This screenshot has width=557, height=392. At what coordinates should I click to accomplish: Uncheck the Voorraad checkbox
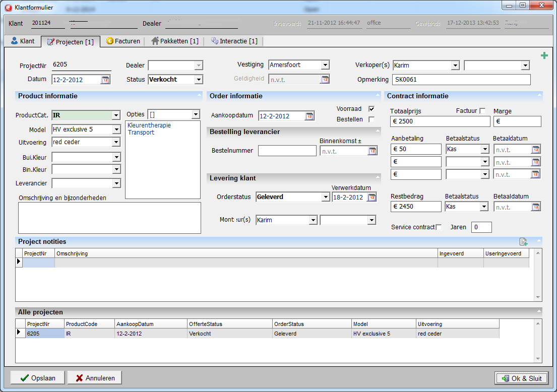(372, 109)
